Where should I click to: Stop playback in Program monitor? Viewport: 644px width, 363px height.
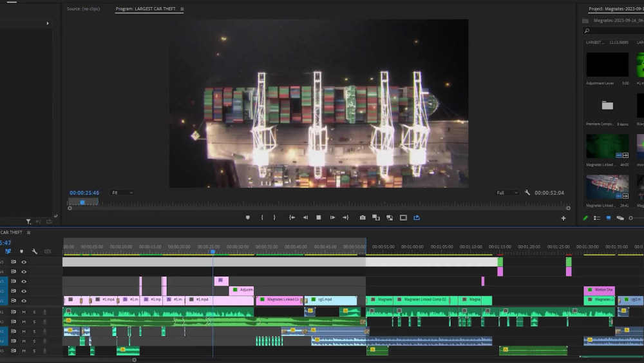[x=319, y=217]
